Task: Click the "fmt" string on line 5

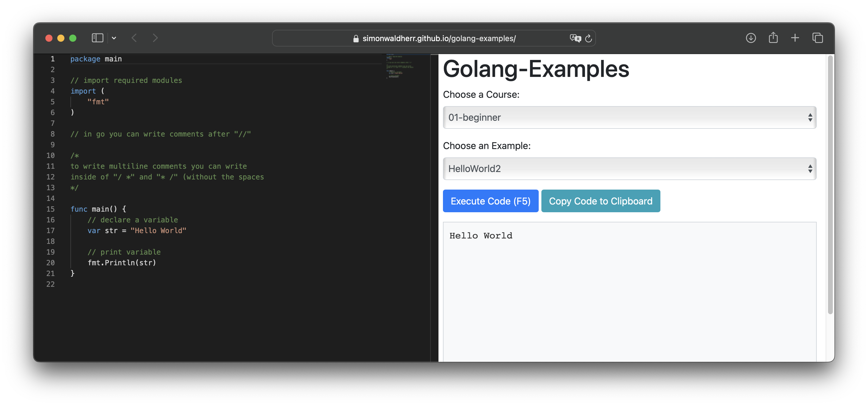Action: pos(98,102)
